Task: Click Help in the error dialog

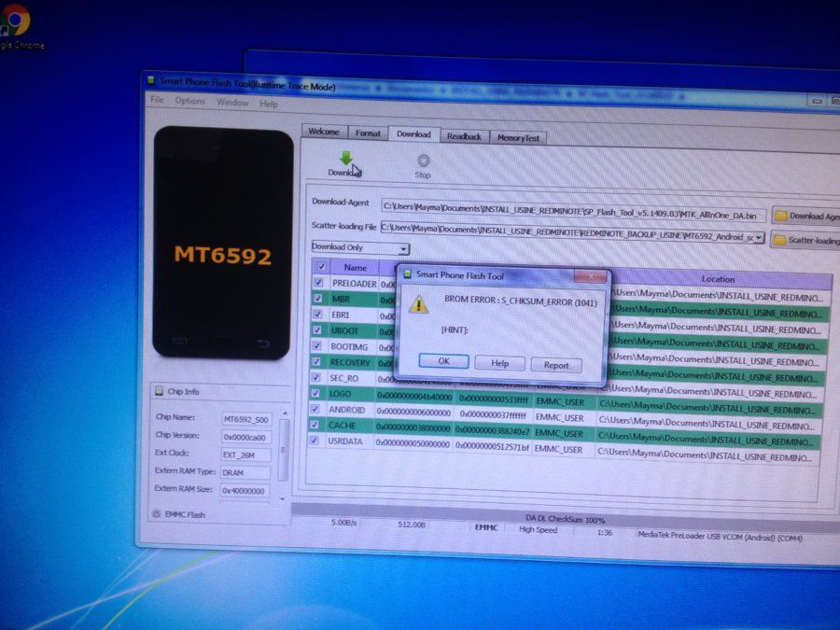Action: coord(500,363)
